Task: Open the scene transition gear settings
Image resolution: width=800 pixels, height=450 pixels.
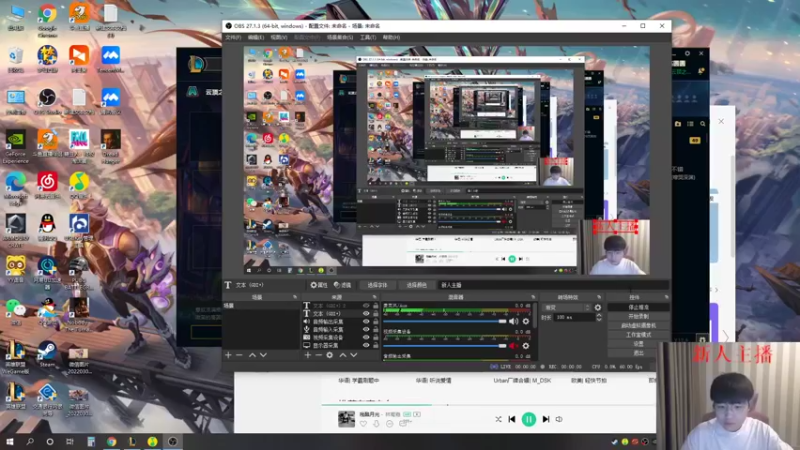Action: point(597,308)
